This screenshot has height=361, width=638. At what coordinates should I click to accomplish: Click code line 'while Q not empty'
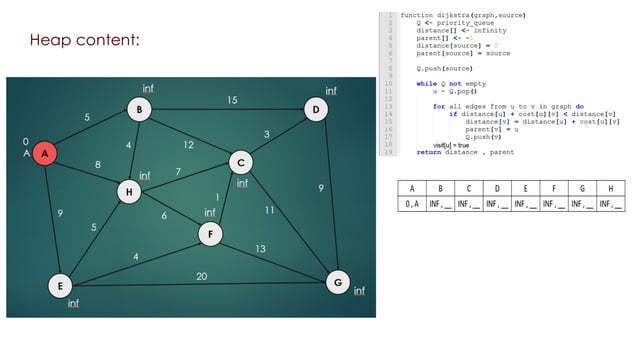tap(451, 83)
